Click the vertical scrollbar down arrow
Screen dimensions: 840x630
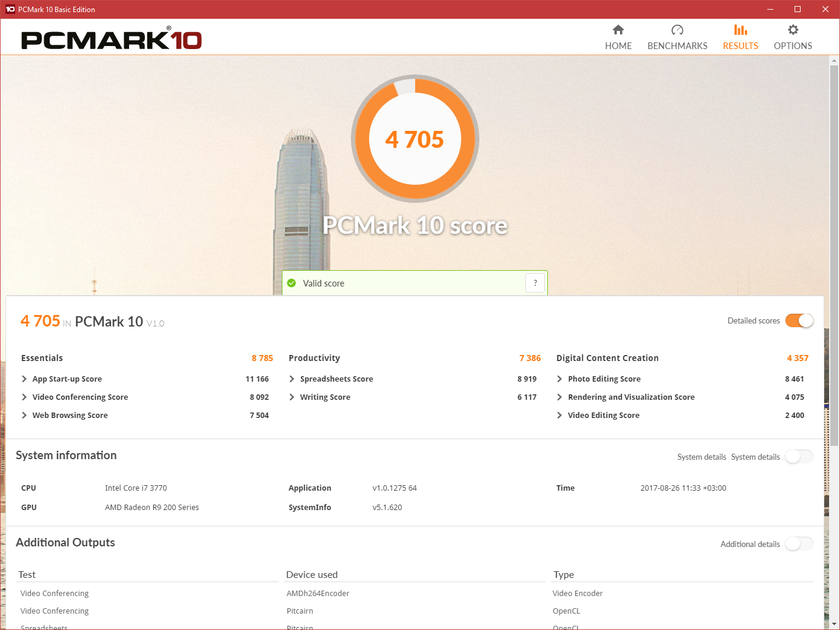pos(835,623)
